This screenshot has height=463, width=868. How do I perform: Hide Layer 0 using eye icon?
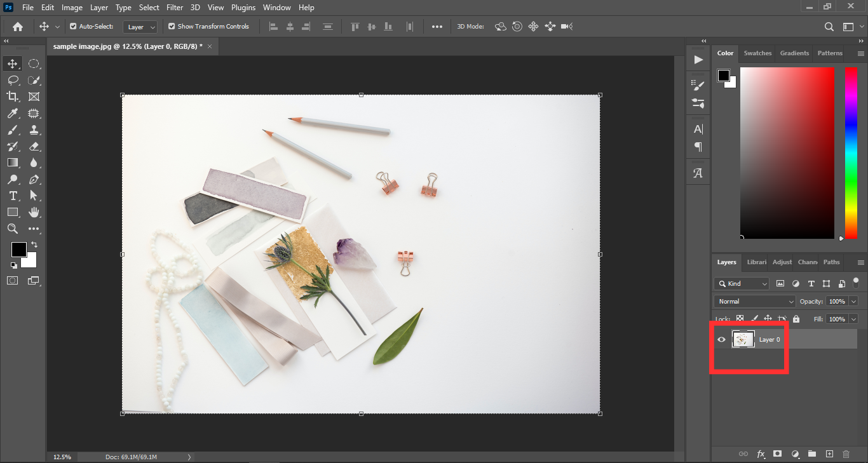[x=721, y=340]
